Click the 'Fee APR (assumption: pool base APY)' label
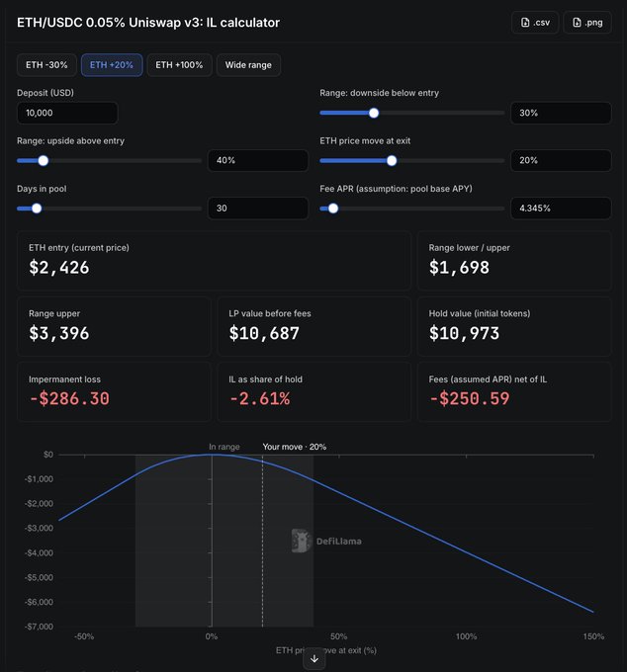Viewport: 627px width, 672px height. point(396,189)
